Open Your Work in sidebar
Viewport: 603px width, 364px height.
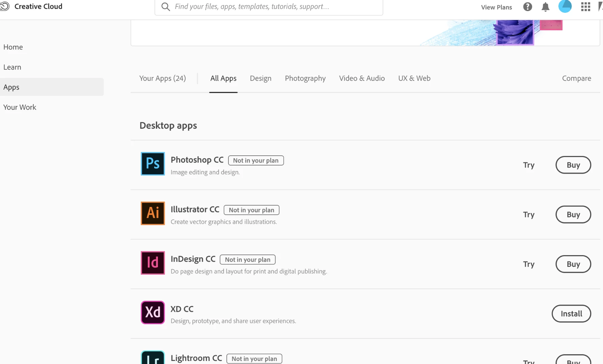pos(20,107)
